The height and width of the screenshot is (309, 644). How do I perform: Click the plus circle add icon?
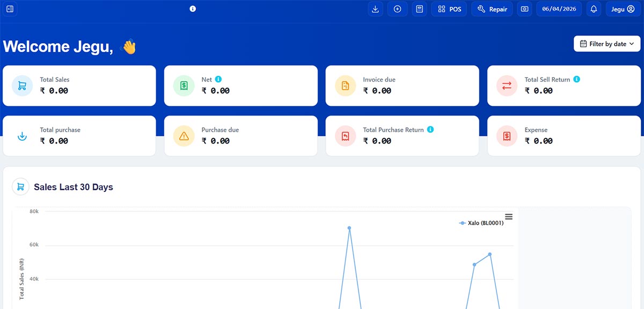398,9
